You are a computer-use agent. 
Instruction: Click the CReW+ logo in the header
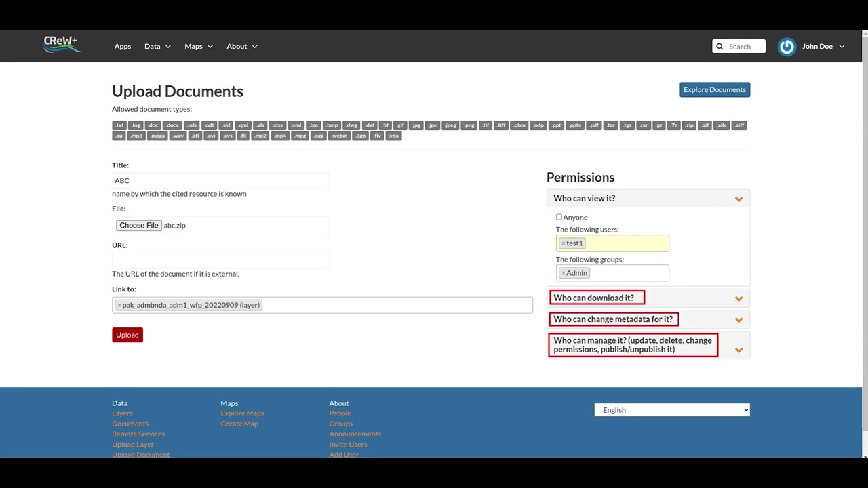[62, 44]
